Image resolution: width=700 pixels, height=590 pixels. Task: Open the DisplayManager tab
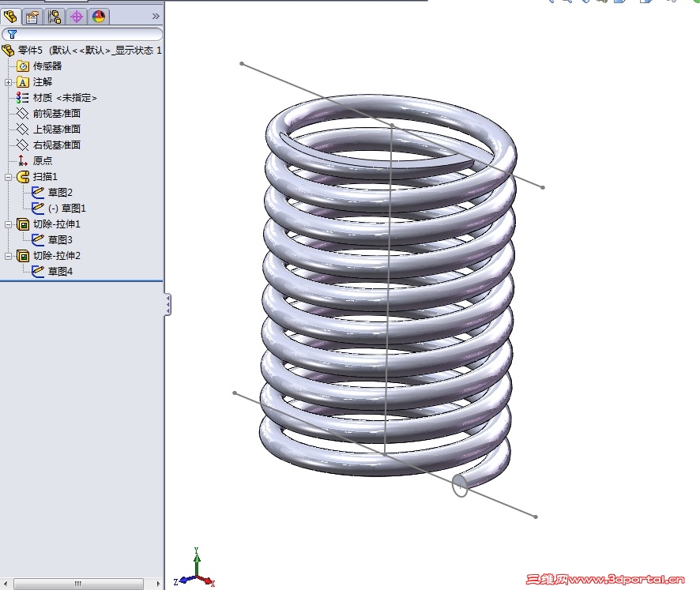point(99,17)
